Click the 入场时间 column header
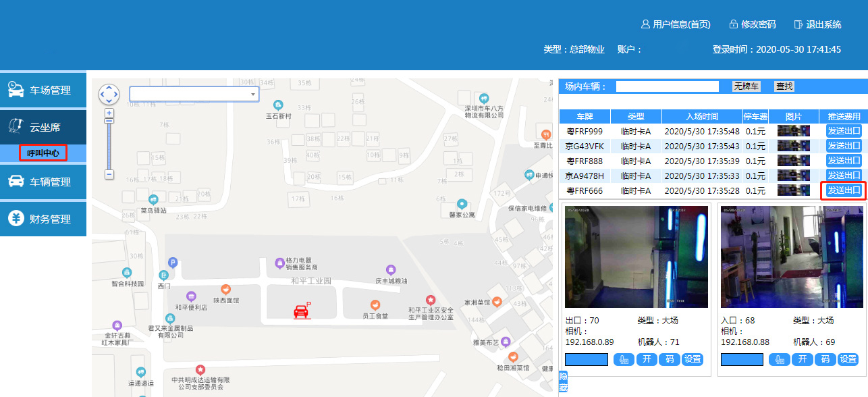The image size is (868, 397). point(702,116)
